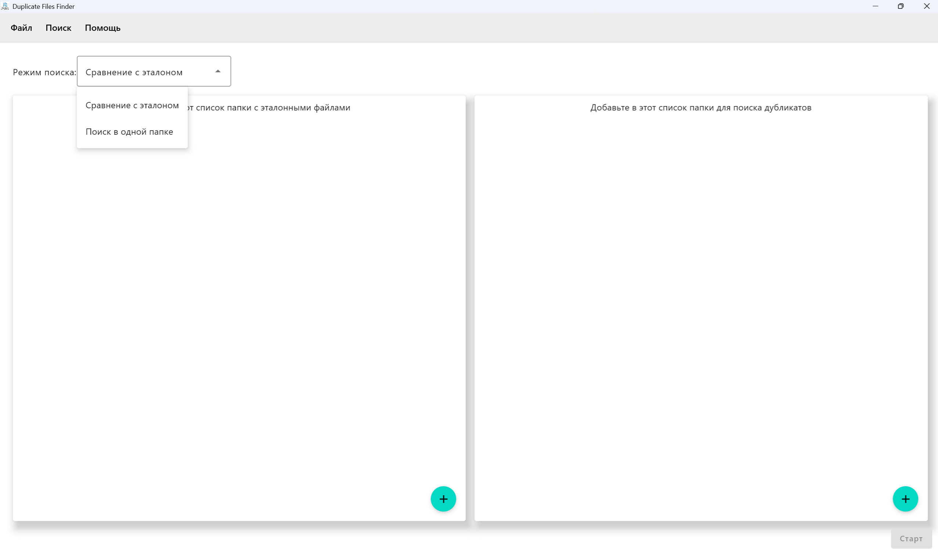Open the Поиск menu
938x560 pixels.
coord(58,28)
